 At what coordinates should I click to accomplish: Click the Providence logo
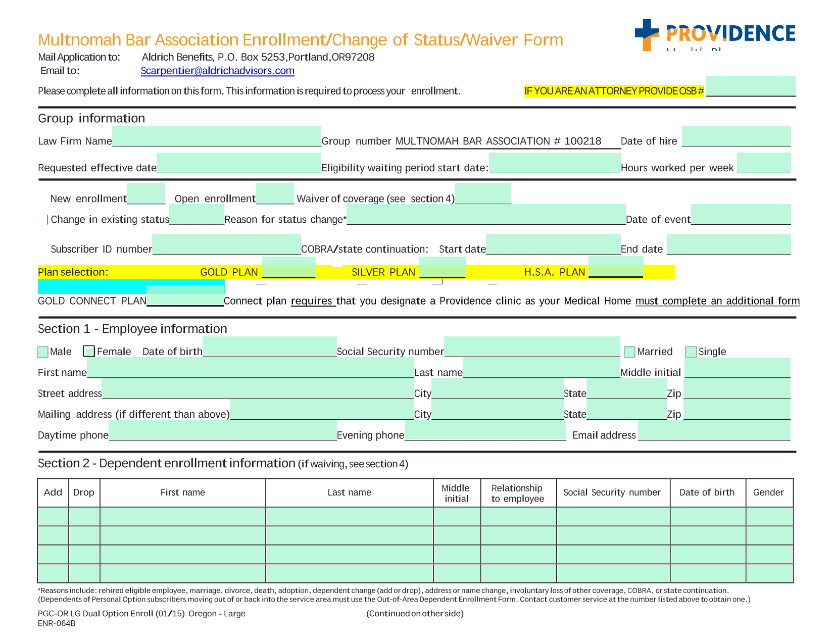tap(715, 35)
